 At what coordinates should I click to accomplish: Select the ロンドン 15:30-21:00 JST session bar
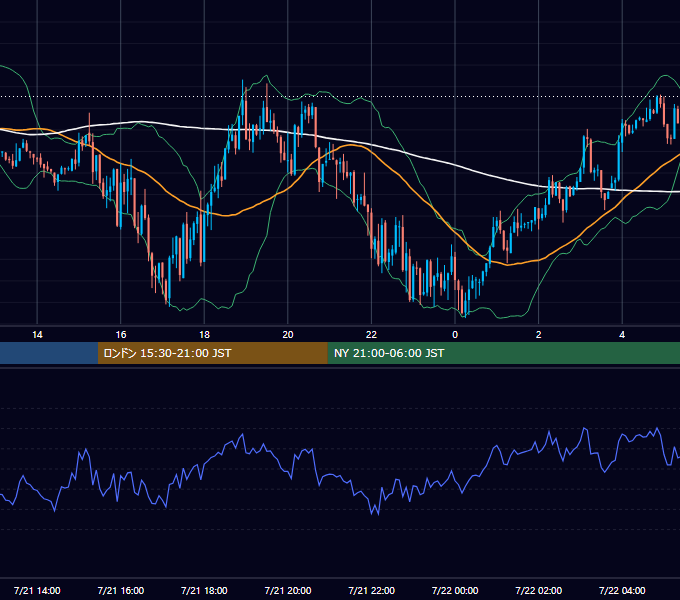[212, 353]
